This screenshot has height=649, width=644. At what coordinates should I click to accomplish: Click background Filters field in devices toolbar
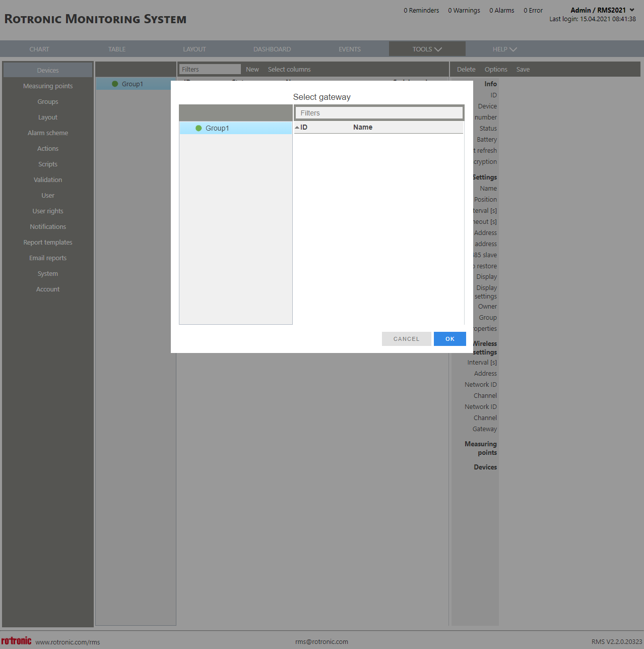coord(210,69)
